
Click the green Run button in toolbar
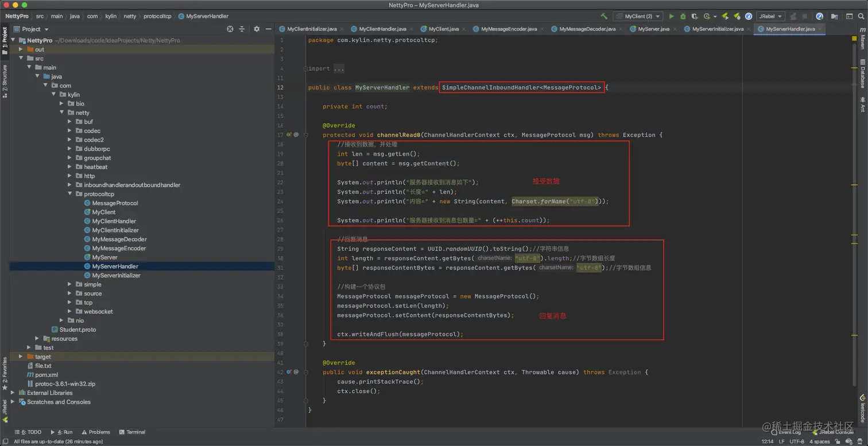click(671, 17)
